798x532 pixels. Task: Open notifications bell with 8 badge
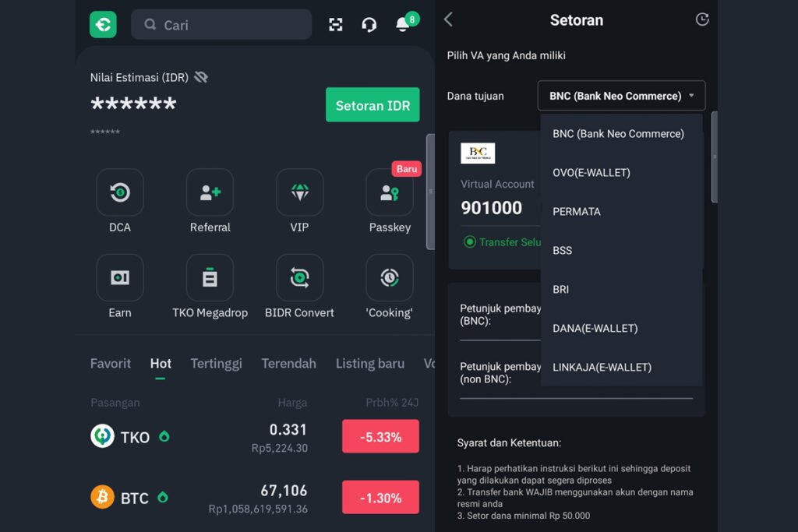tap(407, 23)
